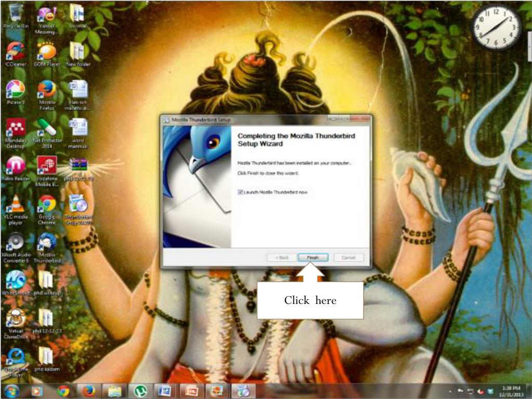Click the taskbar clock showing 1:39 PM
Image resolution: width=532 pixels, height=399 pixels.
[511, 392]
